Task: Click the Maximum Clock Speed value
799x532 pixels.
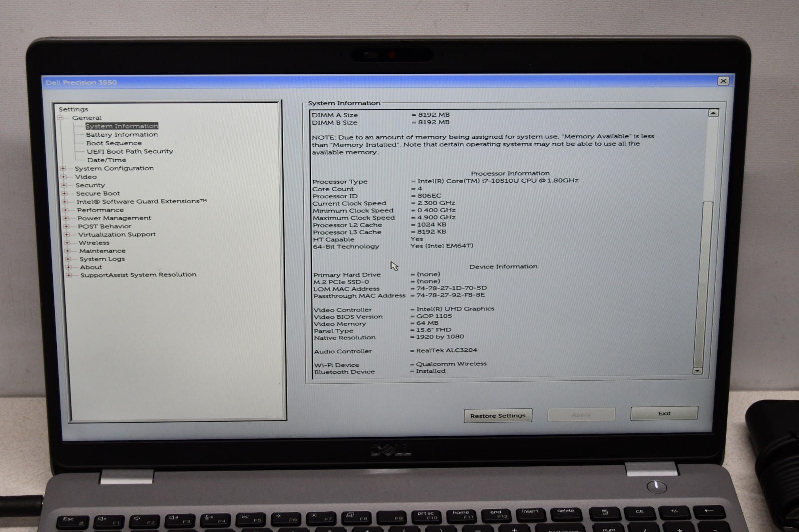Action: tap(436, 218)
